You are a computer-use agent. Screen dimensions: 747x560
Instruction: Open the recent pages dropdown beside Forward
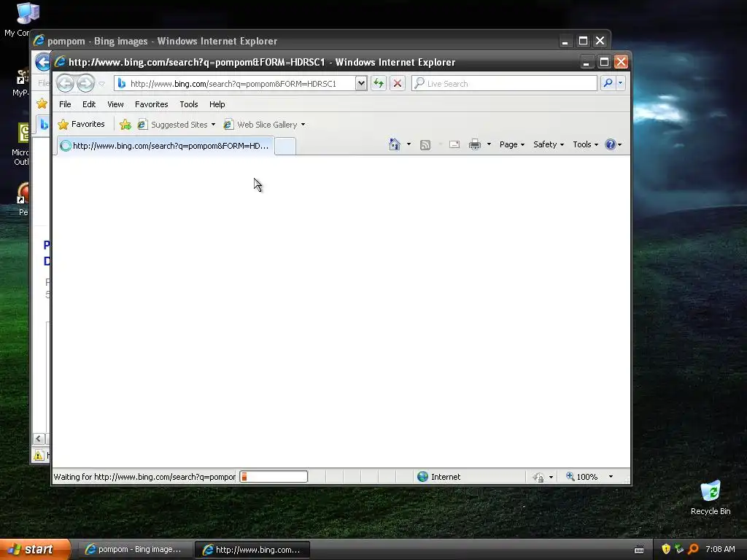point(102,84)
